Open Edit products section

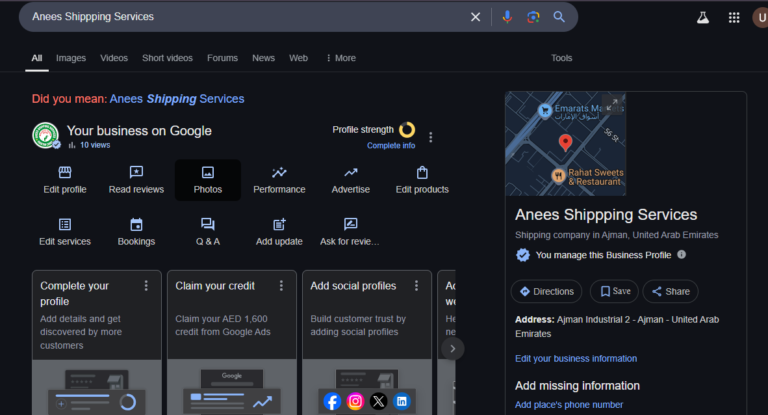[422, 180]
